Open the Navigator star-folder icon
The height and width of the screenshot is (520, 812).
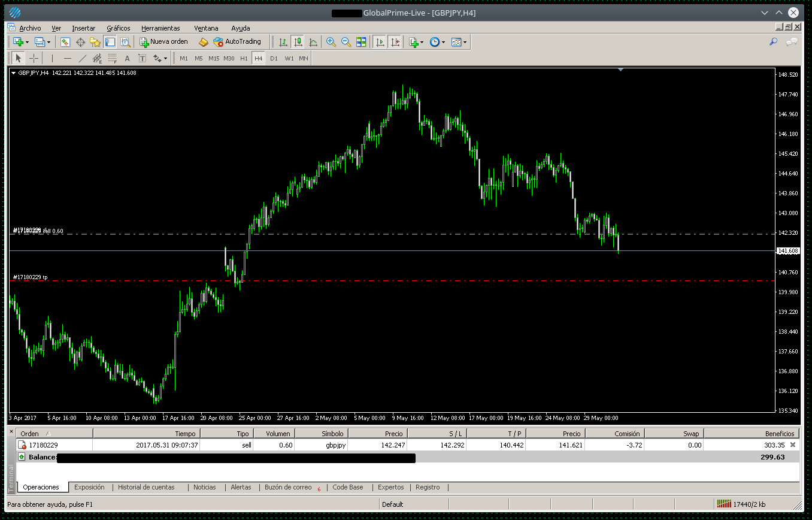(95, 42)
